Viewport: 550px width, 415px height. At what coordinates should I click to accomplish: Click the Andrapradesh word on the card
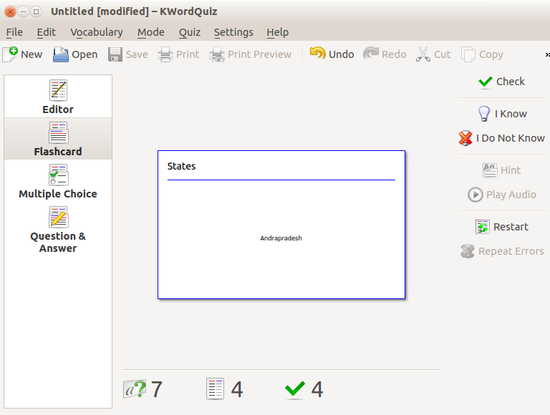281,238
